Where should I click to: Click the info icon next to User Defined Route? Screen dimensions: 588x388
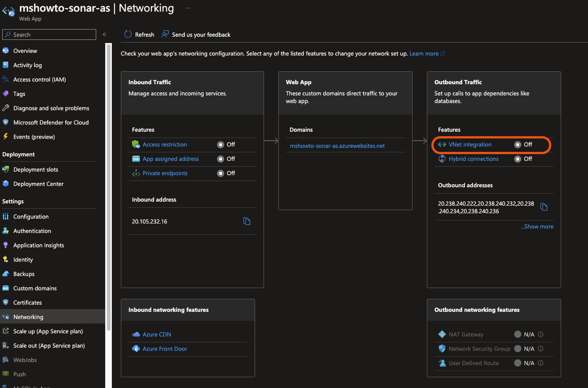coord(541,363)
